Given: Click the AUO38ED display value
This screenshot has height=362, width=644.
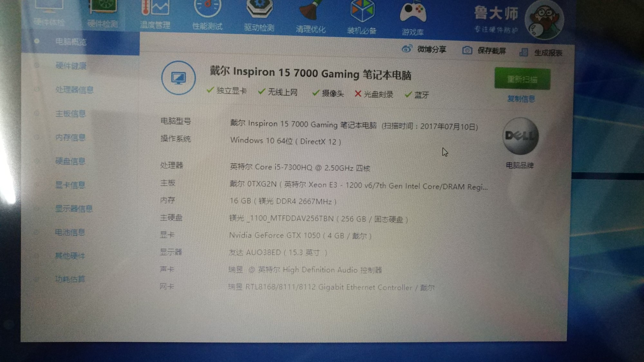Looking at the screenshot, I should tap(278, 253).
